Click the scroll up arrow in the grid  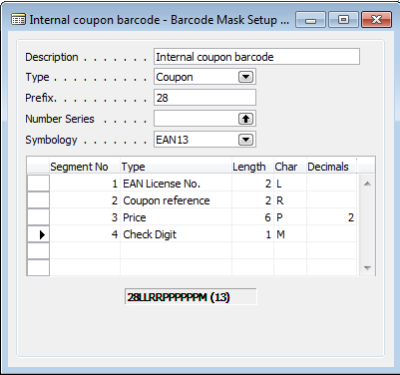pyautogui.click(x=367, y=184)
